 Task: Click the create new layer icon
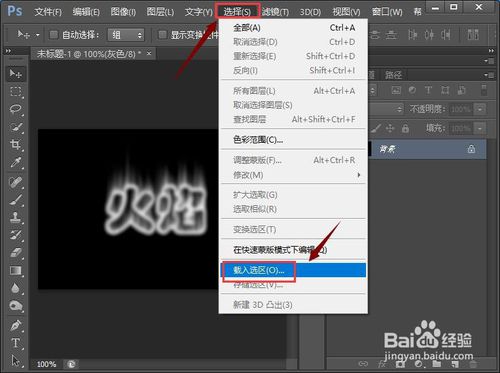tap(455, 364)
